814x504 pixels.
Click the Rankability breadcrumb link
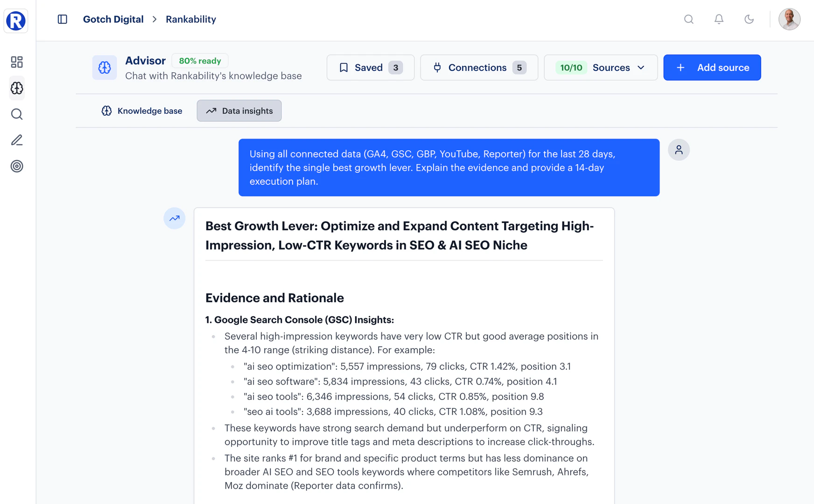pos(191,19)
